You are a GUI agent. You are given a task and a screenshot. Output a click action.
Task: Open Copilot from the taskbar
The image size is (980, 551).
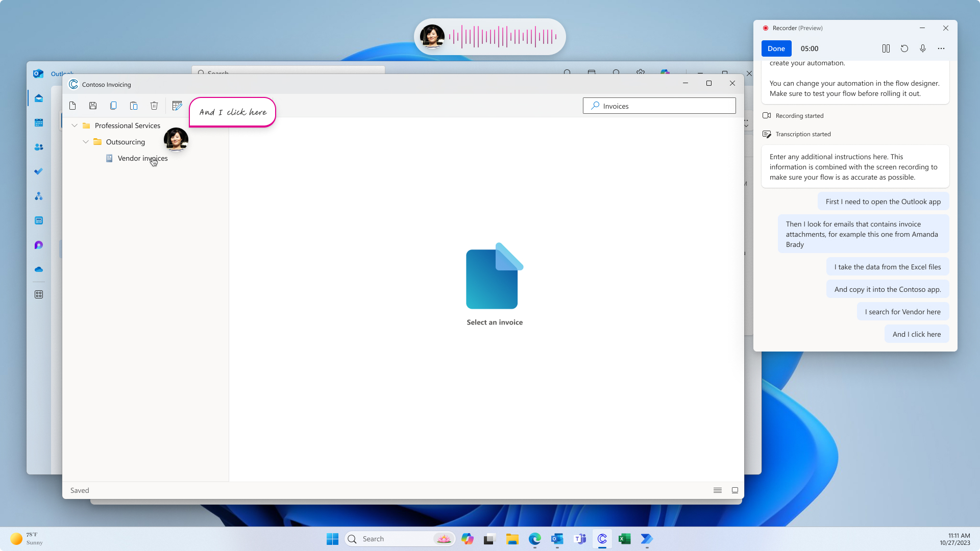(x=467, y=539)
